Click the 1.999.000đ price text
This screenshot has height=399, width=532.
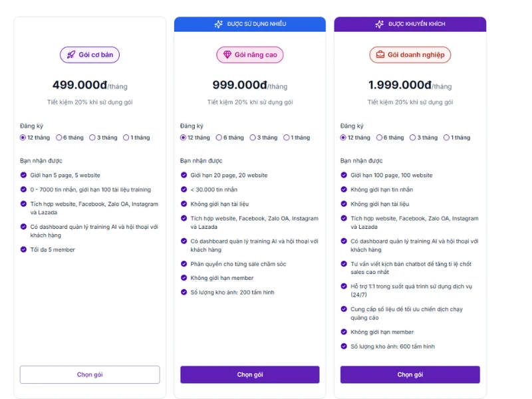click(x=400, y=85)
